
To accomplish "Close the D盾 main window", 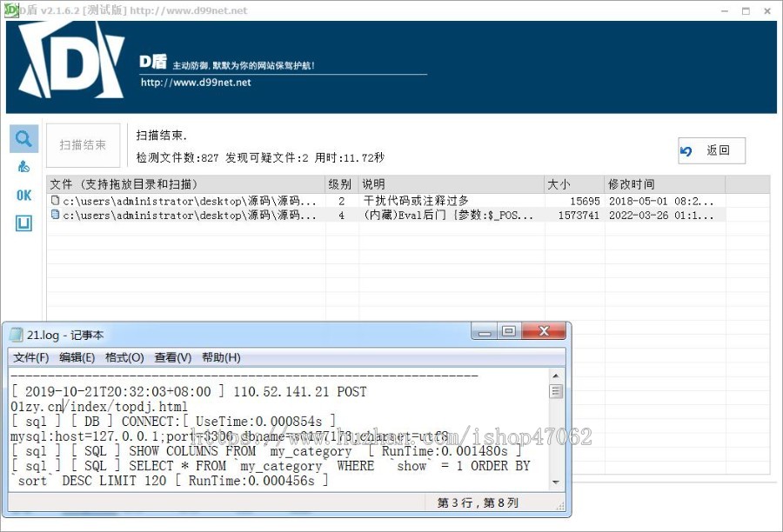I will 767,11.
